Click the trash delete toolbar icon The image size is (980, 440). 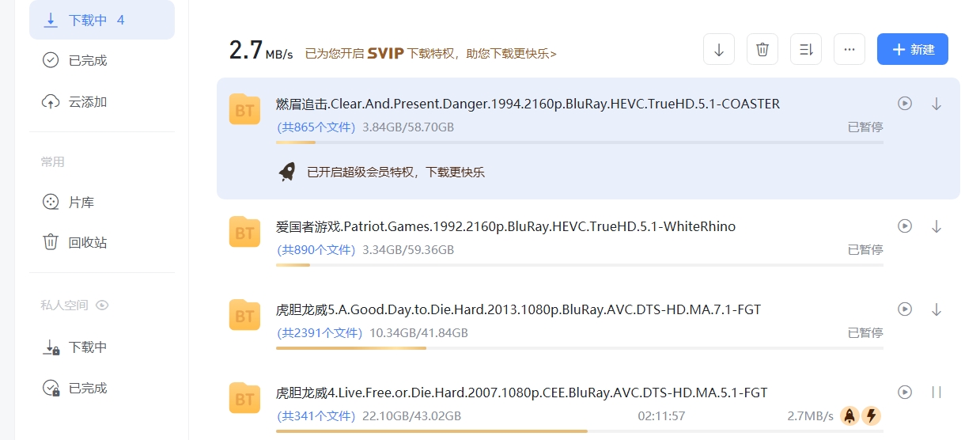coord(762,49)
